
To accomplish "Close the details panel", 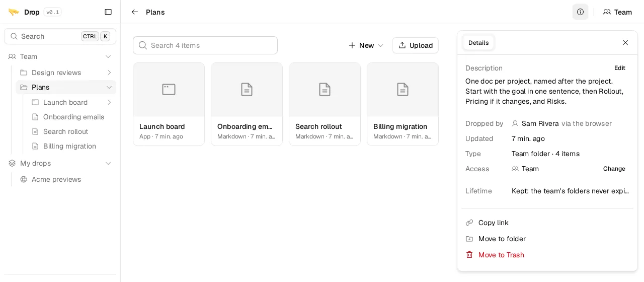I will point(625,43).
